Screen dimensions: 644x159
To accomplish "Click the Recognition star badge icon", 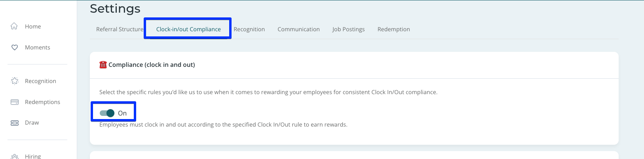I will click(14, 81).
